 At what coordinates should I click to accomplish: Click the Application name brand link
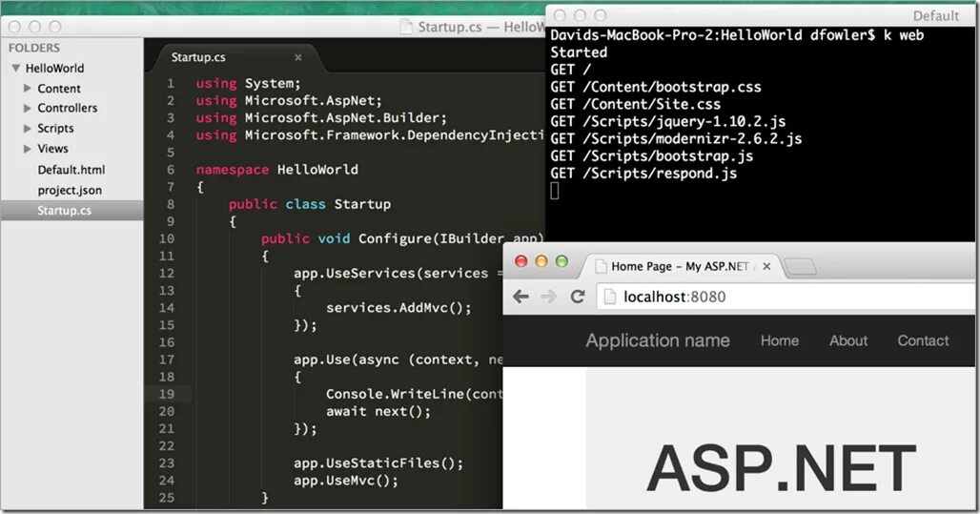pos(658,340)
